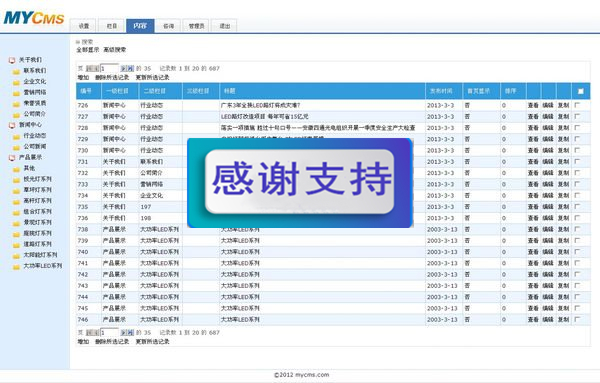Click 查看 link for row 740

[x=533, y=252]
